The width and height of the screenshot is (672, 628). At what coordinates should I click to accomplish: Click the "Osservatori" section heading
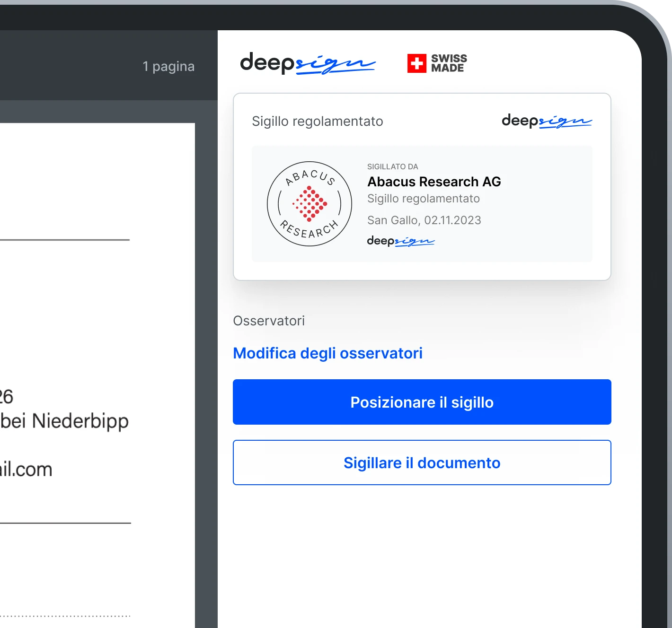(269, 321)
